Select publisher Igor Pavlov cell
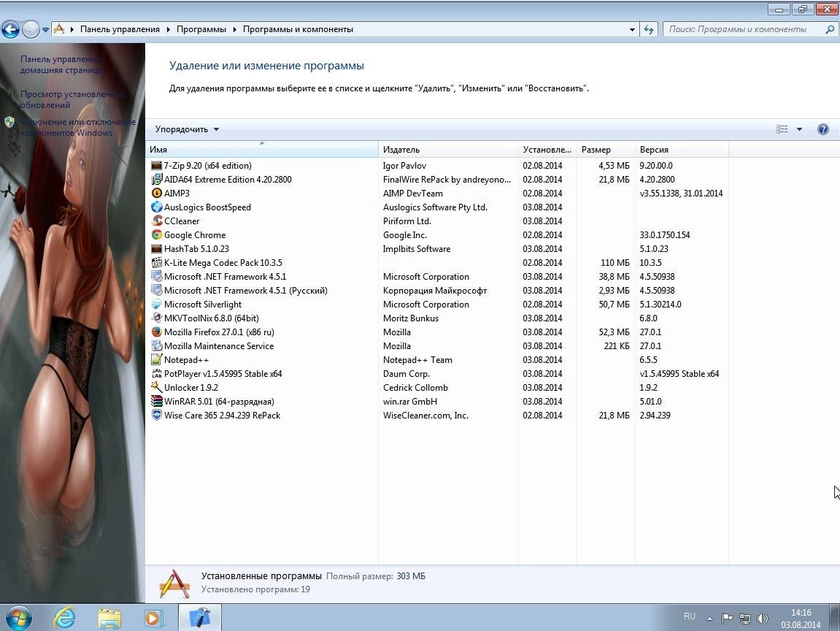 pos(404,166)
